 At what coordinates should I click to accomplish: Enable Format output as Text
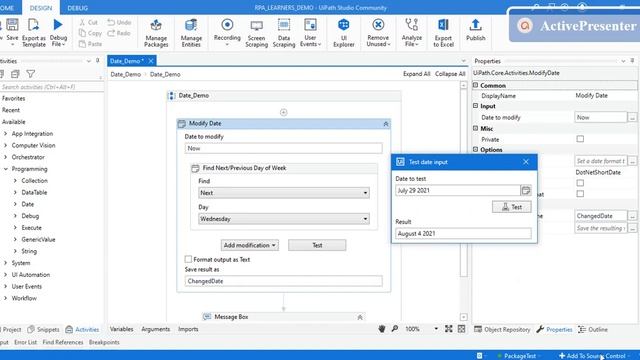[188, 259]
